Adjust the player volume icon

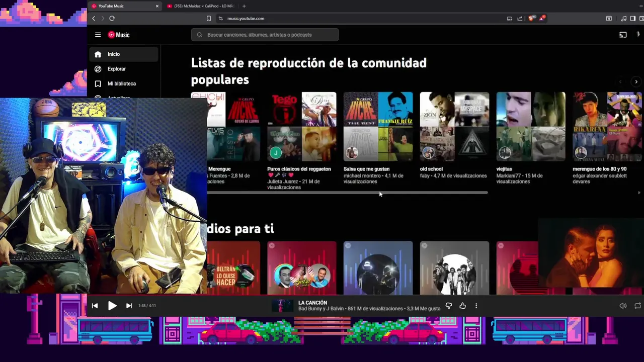pos(623,306)
